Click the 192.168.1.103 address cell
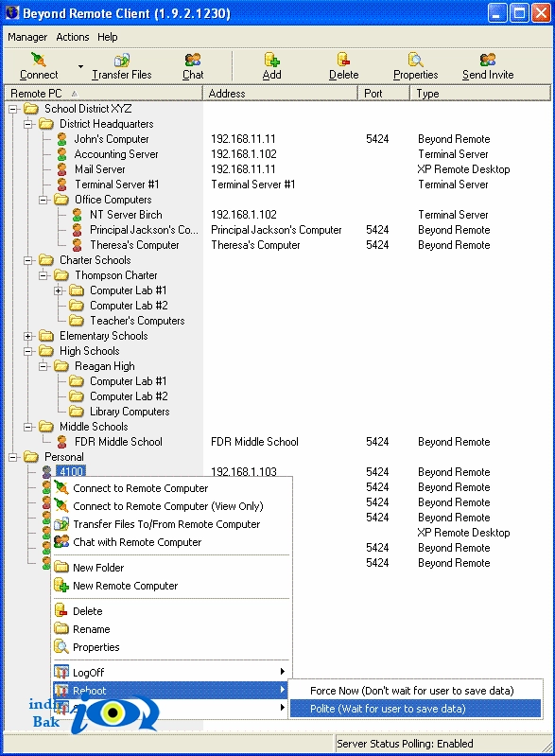The image size is (555, 756). tap(244, 471)
